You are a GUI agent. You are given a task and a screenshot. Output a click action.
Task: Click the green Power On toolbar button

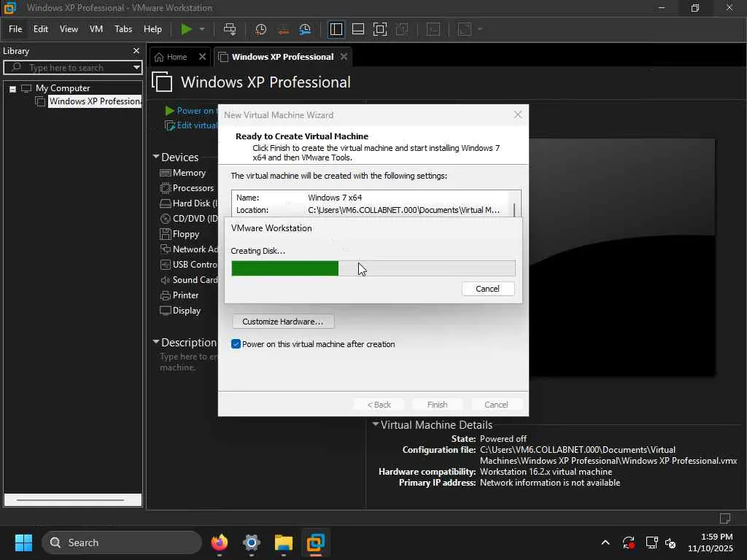(x=186, y=29)
